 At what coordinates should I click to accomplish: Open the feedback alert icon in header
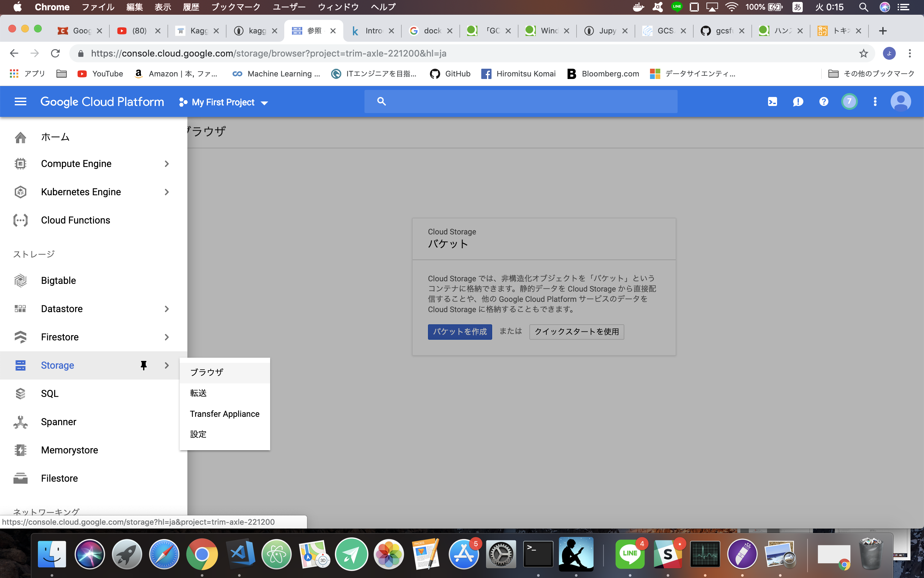tap(798, 102)
